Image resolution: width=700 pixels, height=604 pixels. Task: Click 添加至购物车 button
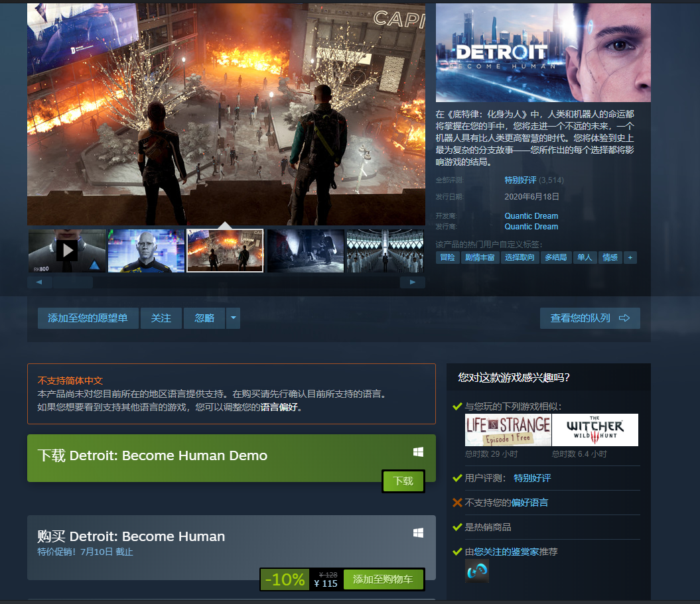pos(383,579)
